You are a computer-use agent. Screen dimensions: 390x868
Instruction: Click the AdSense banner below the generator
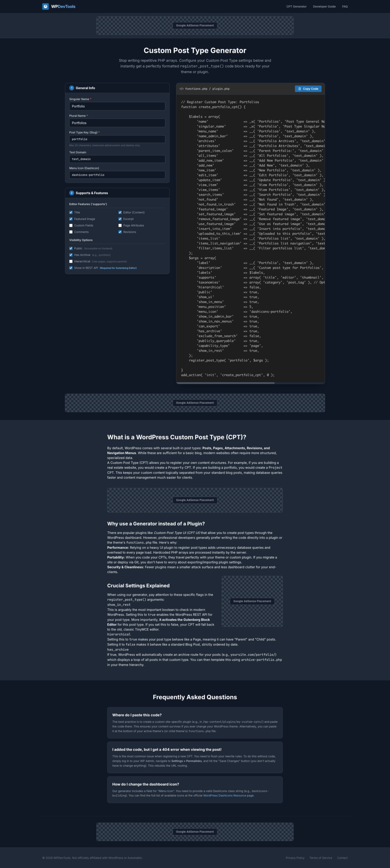[195, 403]
